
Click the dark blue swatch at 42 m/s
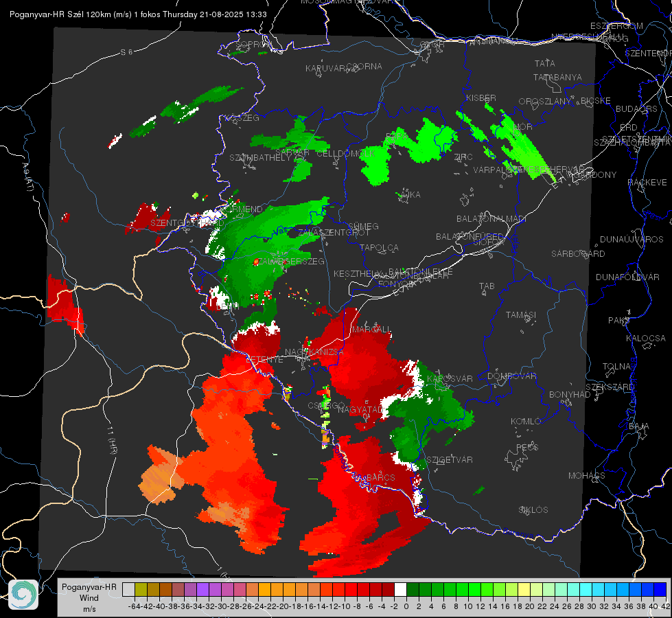[x=660, y=590]
